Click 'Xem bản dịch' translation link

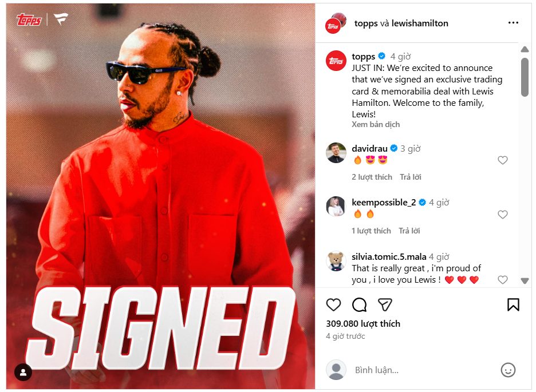[x=376, y=124]
